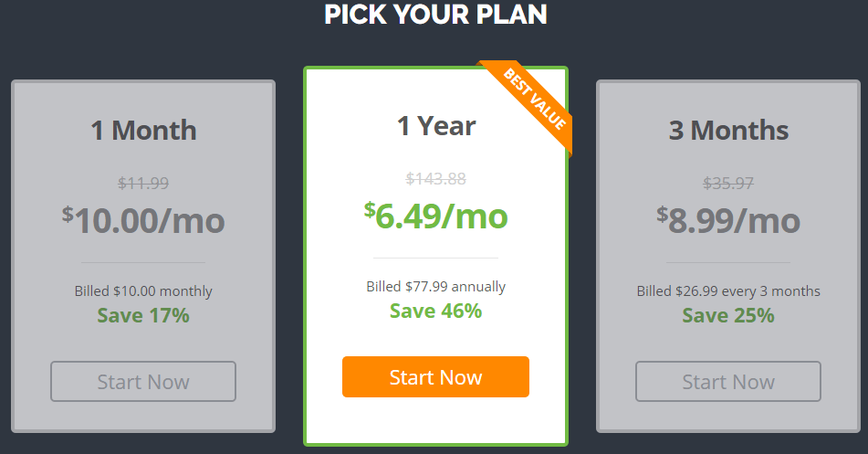Click the $8.99/mo price text

(x=728, y=220)
